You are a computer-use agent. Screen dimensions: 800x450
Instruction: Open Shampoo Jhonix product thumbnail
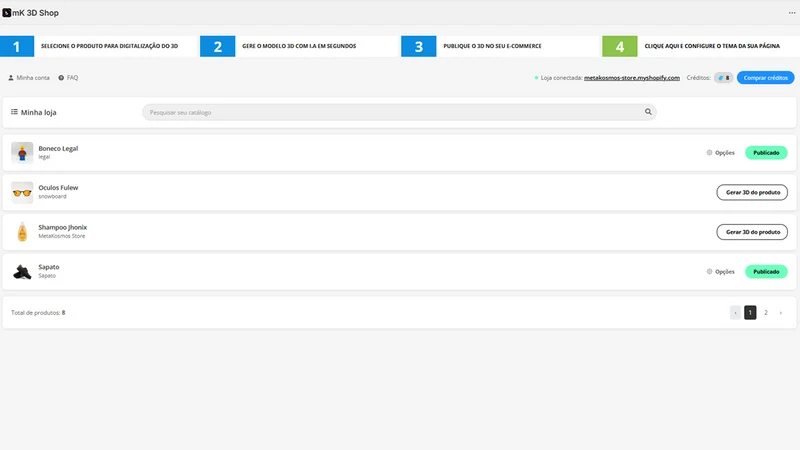pos(22,232)
